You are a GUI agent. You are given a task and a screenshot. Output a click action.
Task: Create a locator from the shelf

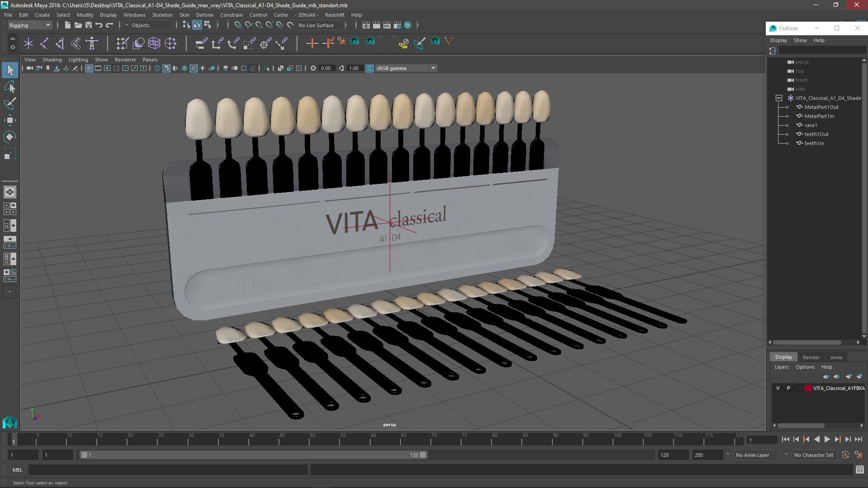(x=28, y=43)
